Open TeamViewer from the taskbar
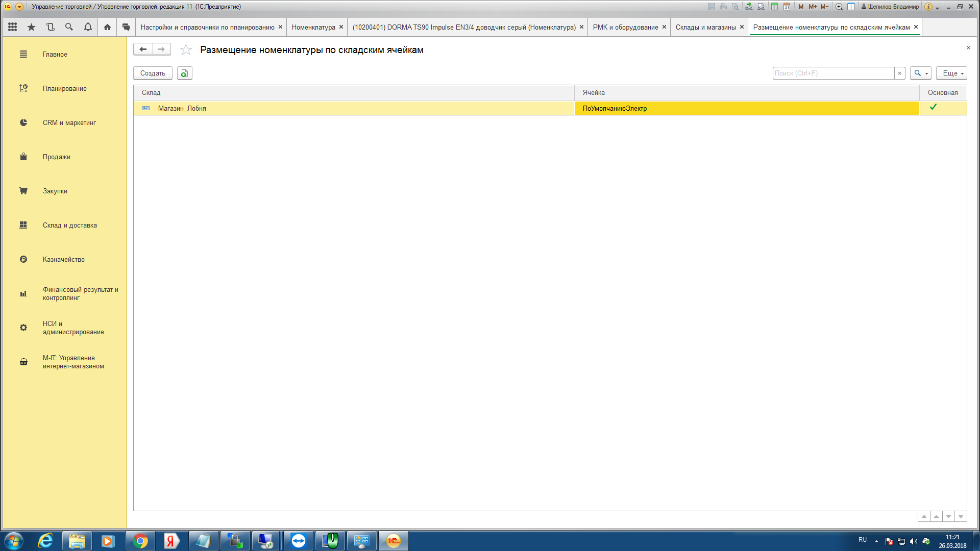This screenshot has width=980, height=551. (x=298, y=541)
